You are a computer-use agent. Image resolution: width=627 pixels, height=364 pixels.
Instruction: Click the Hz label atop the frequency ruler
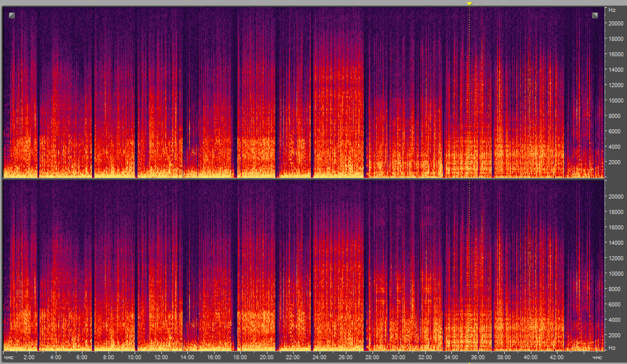(612, 10)
